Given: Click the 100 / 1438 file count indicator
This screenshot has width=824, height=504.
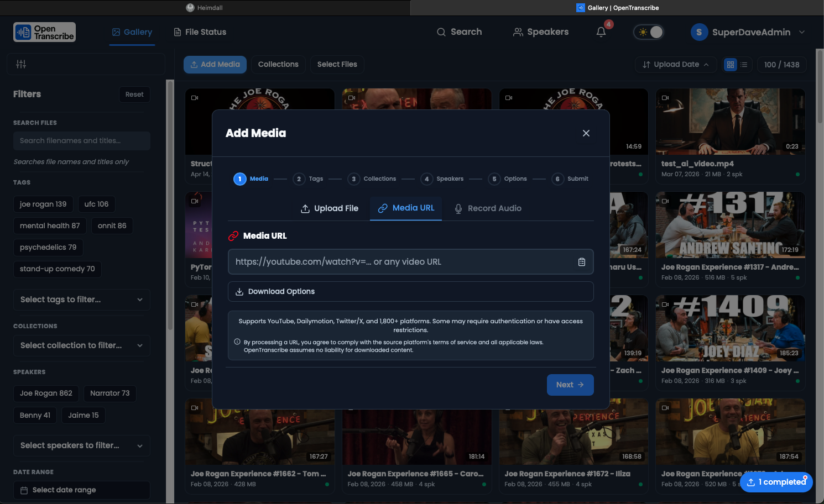Looking at the screenshot, I should pos(781,65).
